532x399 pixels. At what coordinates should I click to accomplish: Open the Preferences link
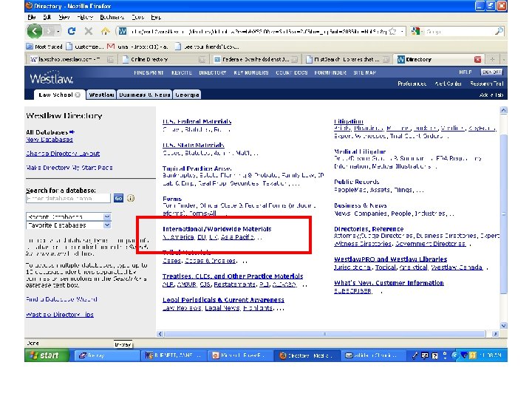pyautogui.click(x=412, y=83)
